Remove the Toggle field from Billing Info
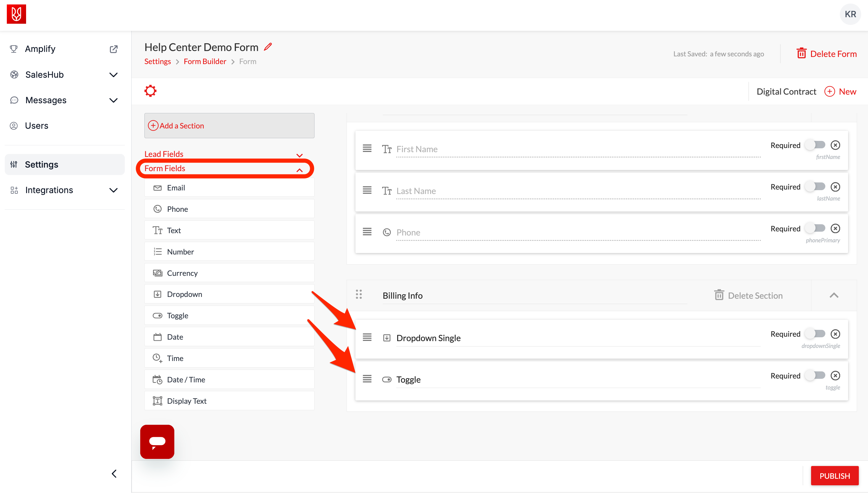868x493 pixels. tap(835, 376)
